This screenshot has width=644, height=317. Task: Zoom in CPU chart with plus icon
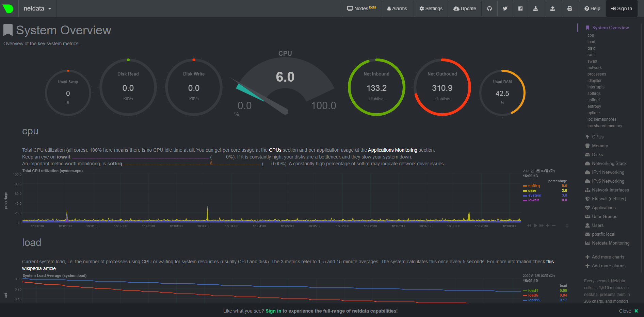[x=548, y=226]
